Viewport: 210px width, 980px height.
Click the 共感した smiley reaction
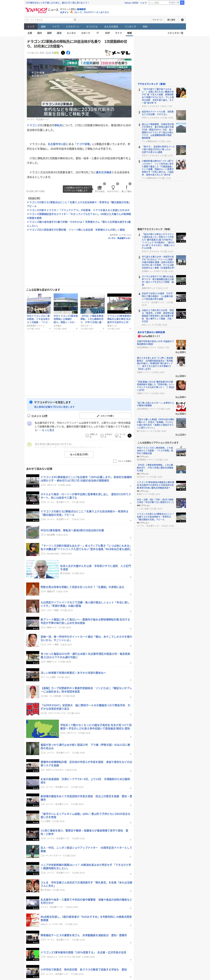click(87, 436)
